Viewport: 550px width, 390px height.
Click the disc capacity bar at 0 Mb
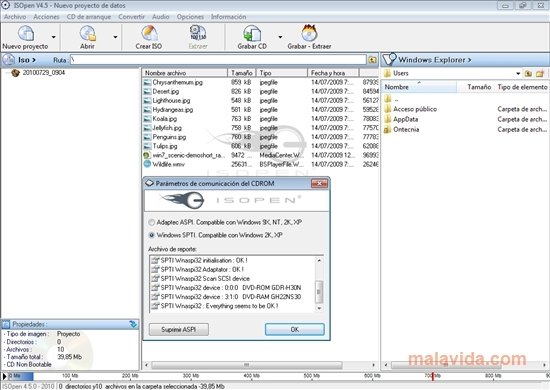click(20, 376)
